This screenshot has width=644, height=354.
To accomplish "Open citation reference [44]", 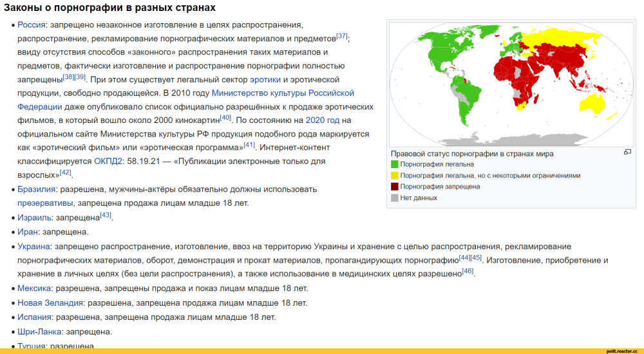I will [464, 257].
